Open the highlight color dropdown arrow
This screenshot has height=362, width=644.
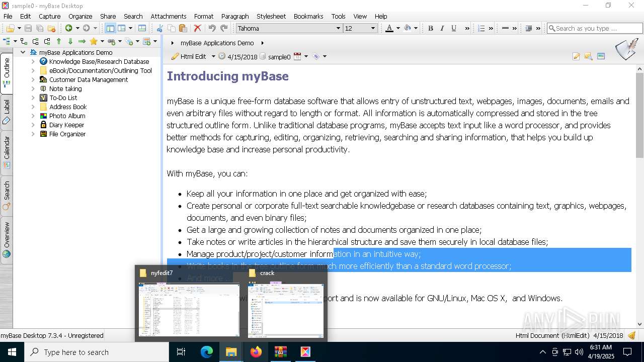click(x=416, y=28)
